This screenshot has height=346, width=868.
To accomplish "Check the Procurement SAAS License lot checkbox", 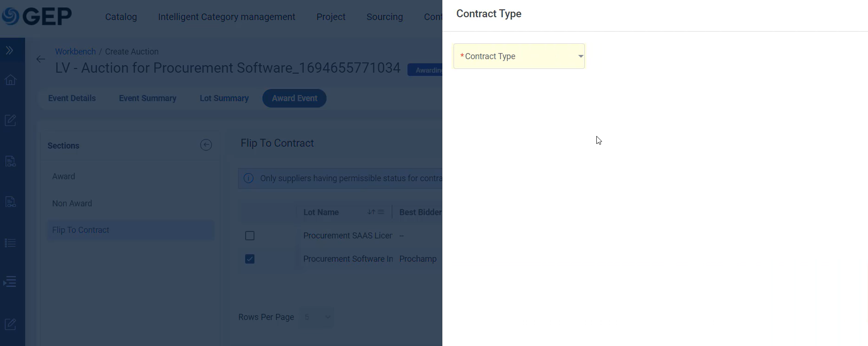I will point(250,236).
